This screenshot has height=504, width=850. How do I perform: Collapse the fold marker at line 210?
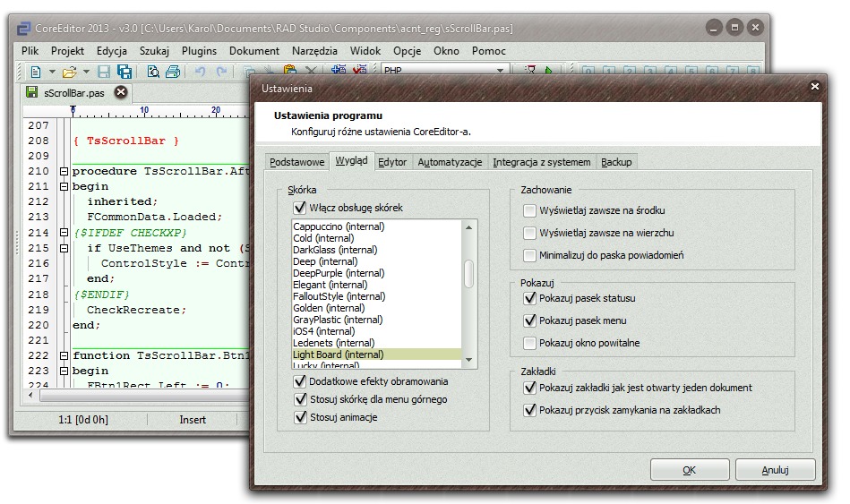[64, 171]
